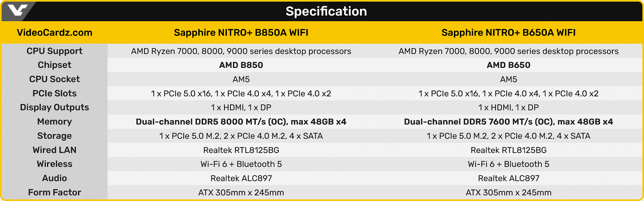The image size is (644, 201).
Task: Select the DDR5 7600 MT/s memory cell
Action: click(x=509, y=122)
